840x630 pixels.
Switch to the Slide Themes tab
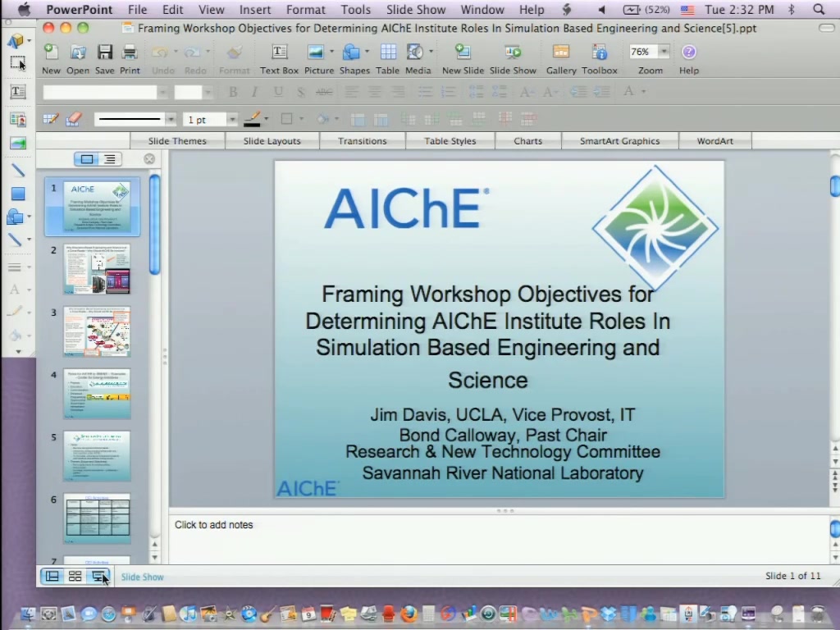tap(177, 141)
